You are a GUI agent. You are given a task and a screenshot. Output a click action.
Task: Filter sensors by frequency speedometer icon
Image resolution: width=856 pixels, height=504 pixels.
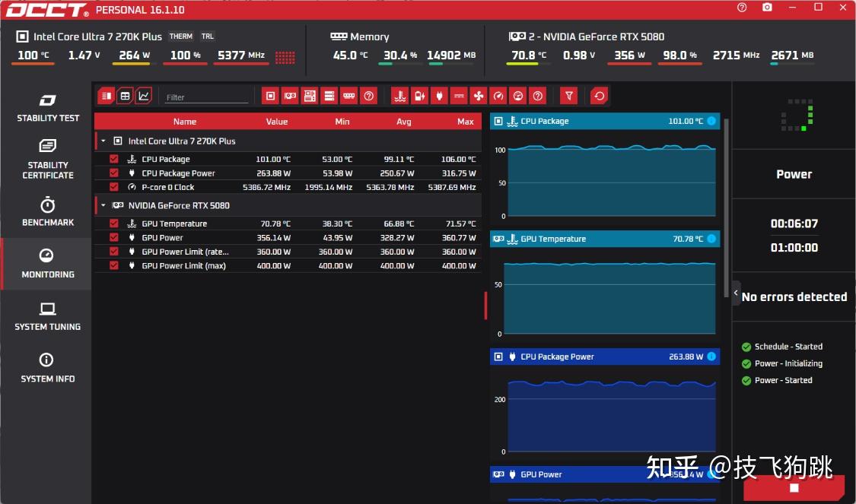click(x=498, y=96)
